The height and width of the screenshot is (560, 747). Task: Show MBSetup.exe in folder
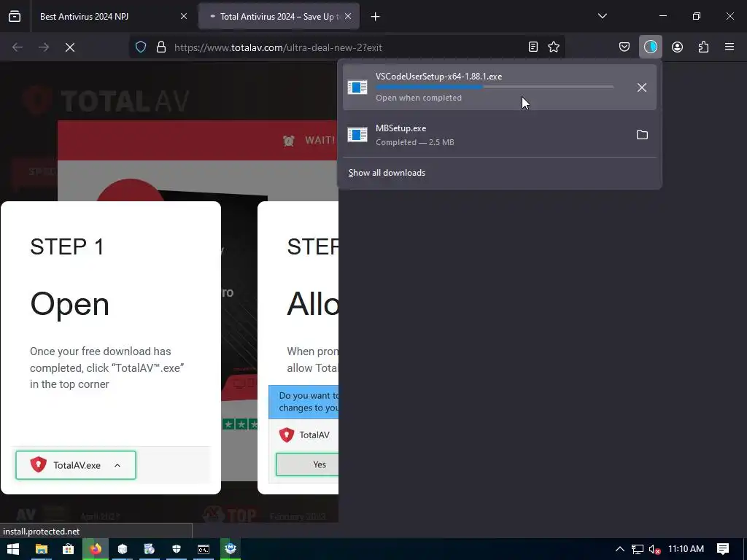point(642,135)
